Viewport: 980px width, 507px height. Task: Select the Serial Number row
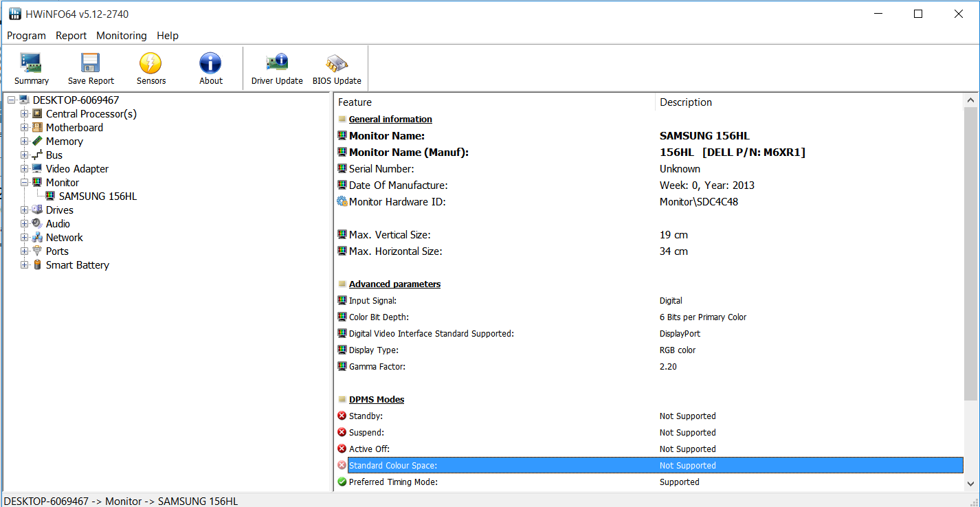(649, 169)
